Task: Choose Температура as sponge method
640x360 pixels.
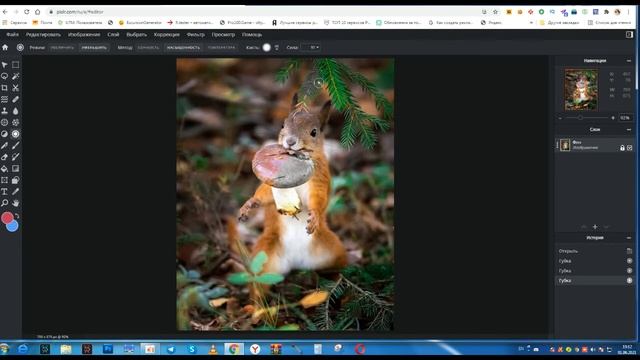Action: coord(221,47)
